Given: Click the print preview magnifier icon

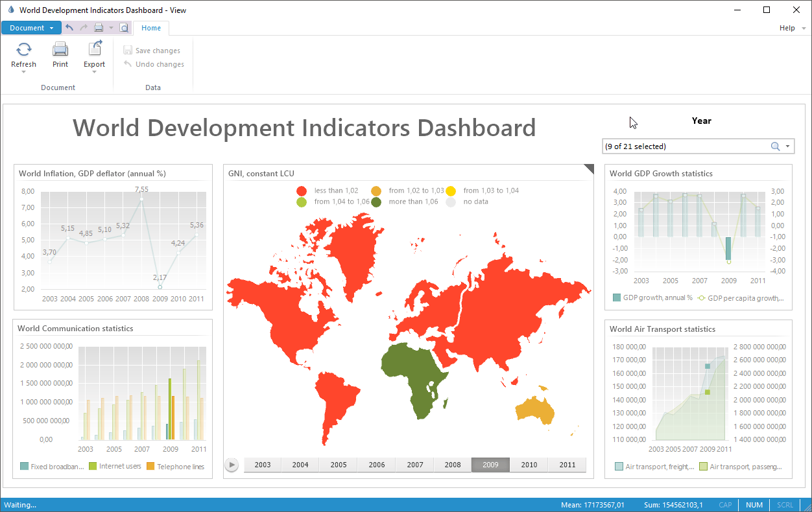Looking at the screenshot, I should pyautogui.click(x=124, y=28).
